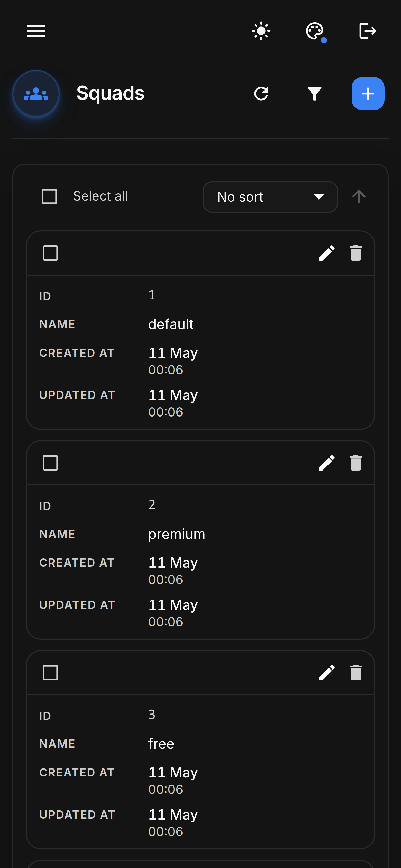The image size is (401, 868).
Task: Click the Squads group avatar icon
Action: coord(36,94)
